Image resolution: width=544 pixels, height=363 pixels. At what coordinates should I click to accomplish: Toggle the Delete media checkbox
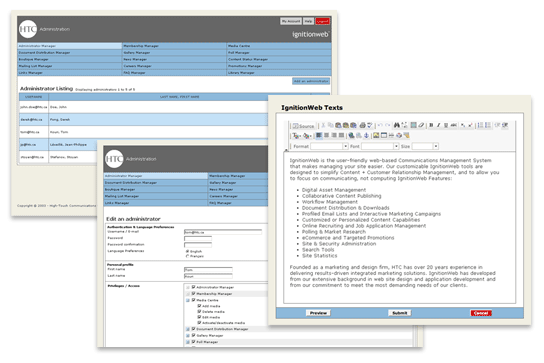[199, 311]
